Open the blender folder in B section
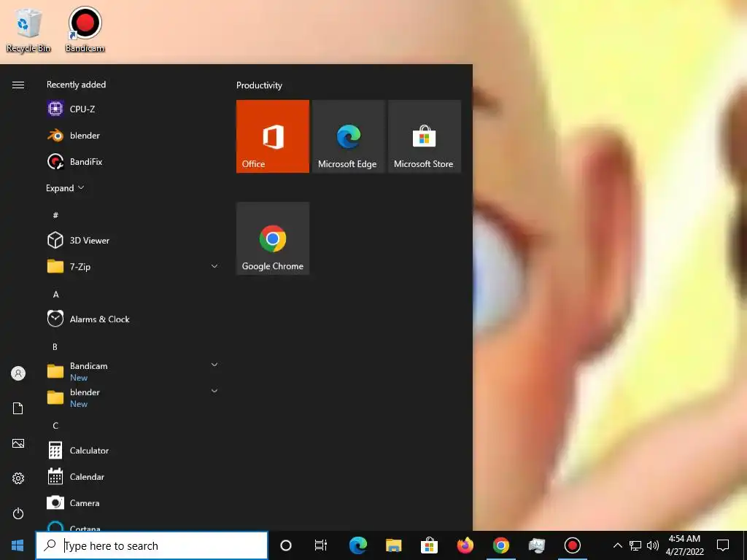The width and height of the screenshot is (747, 560). coord(132,397)
